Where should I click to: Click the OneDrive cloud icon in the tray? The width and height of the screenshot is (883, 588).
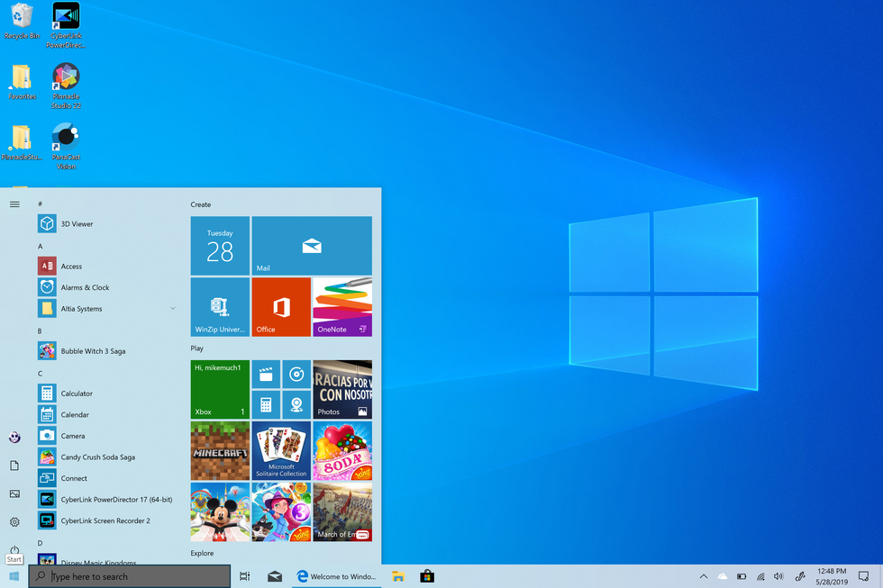pyautogui.click(x=722, y=575)
